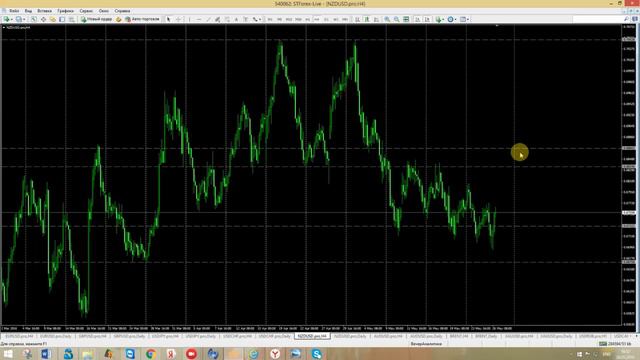The height and width of the screenshot is (360, 640).
Task: Open the Вставка menu
Action: pos(44,11)
